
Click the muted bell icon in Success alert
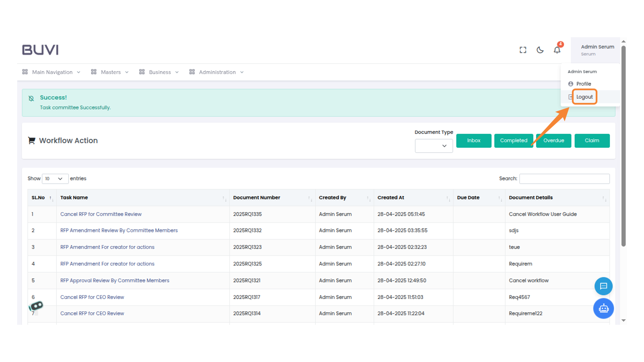[31, 98]
